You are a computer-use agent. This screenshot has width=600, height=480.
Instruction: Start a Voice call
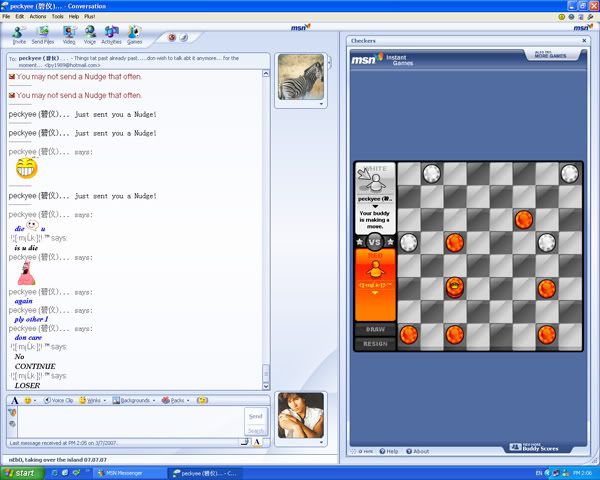click(x=90, y=35)
